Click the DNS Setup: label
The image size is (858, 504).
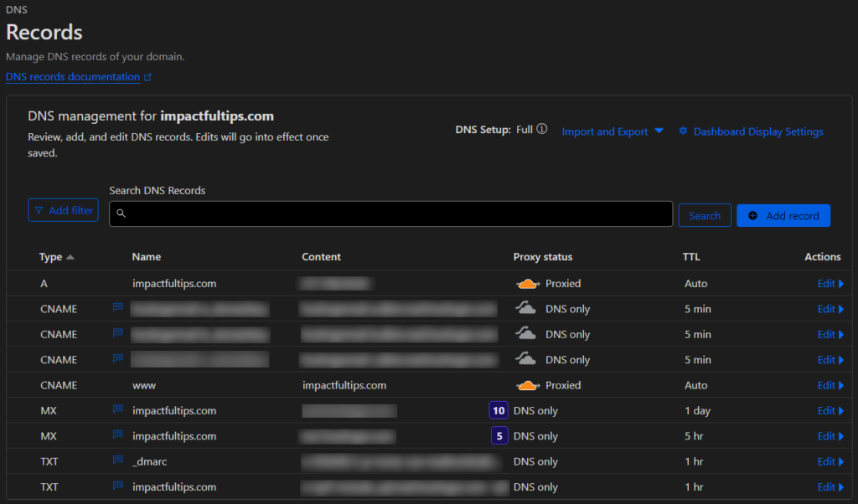tap(483, 130)
